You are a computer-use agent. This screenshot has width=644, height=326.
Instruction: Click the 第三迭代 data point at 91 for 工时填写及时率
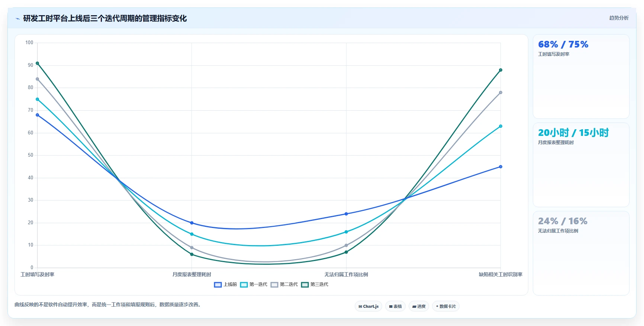tap(37, 63)
